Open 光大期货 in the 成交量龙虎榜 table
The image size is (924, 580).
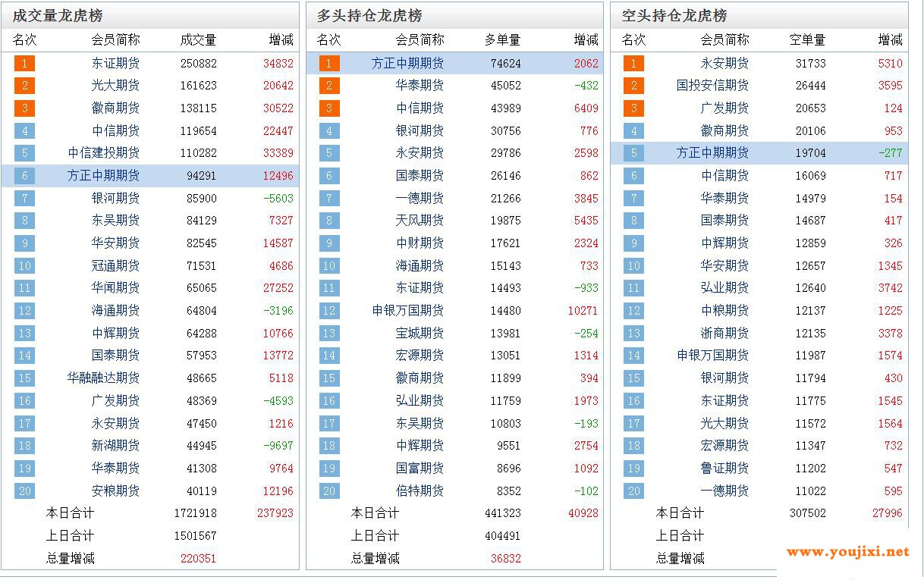tap(116, 86)
